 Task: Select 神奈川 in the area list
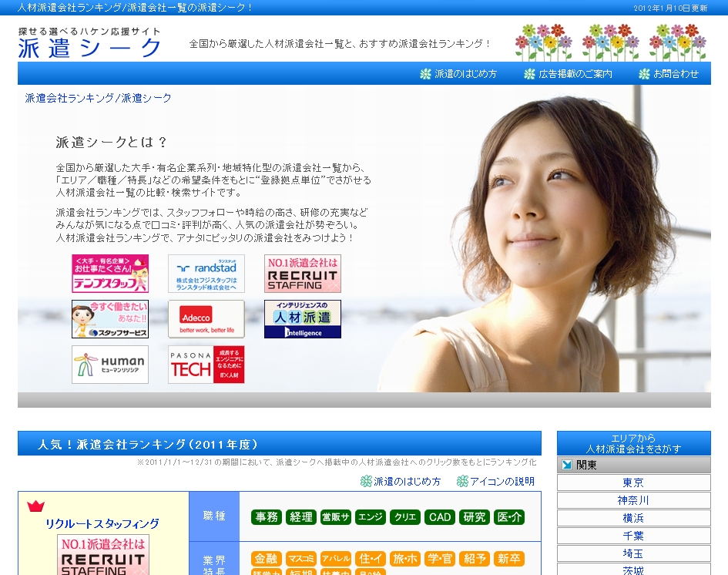click(633, 500)
